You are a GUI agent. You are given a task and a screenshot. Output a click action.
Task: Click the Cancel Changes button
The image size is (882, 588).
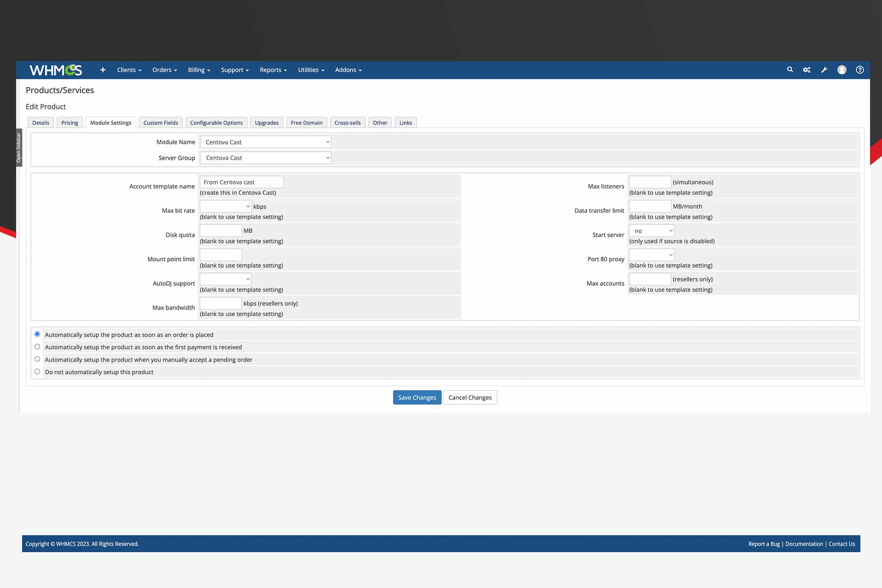[x=470, y=397]
